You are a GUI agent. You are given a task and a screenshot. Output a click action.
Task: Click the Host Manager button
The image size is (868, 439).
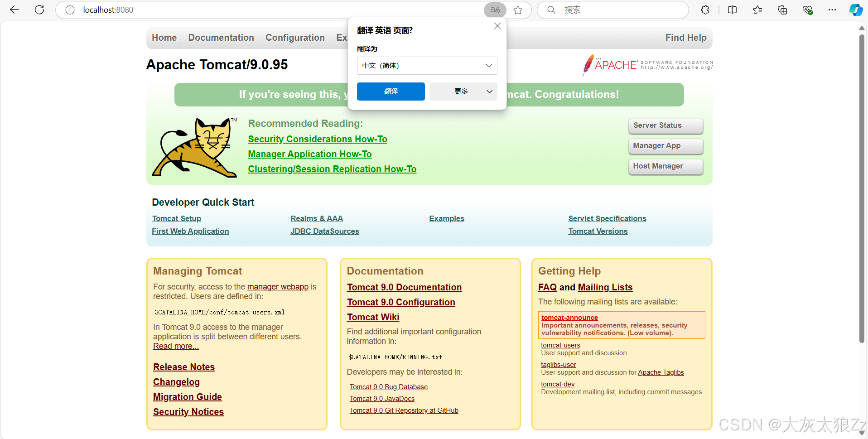pyautogui.click(x=666, y=166)
